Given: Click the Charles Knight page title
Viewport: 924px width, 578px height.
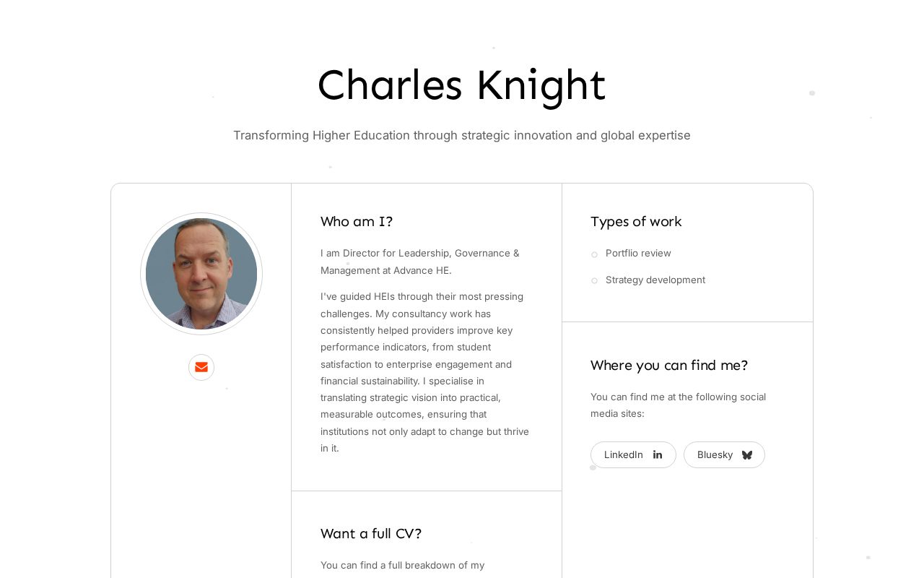Looking at the screenshot, I should [461, 85].
